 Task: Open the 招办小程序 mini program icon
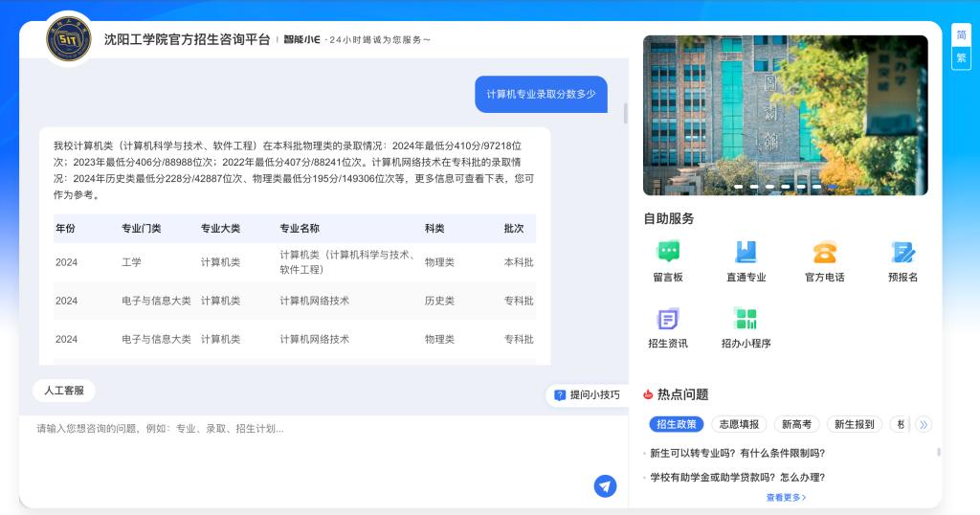(746, 320)
